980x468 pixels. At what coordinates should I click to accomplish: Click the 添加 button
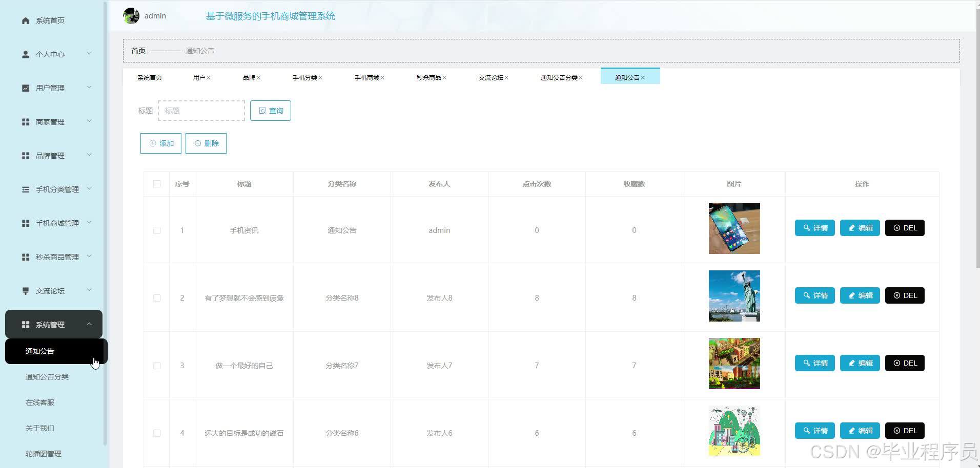click(x=161, y=143)
